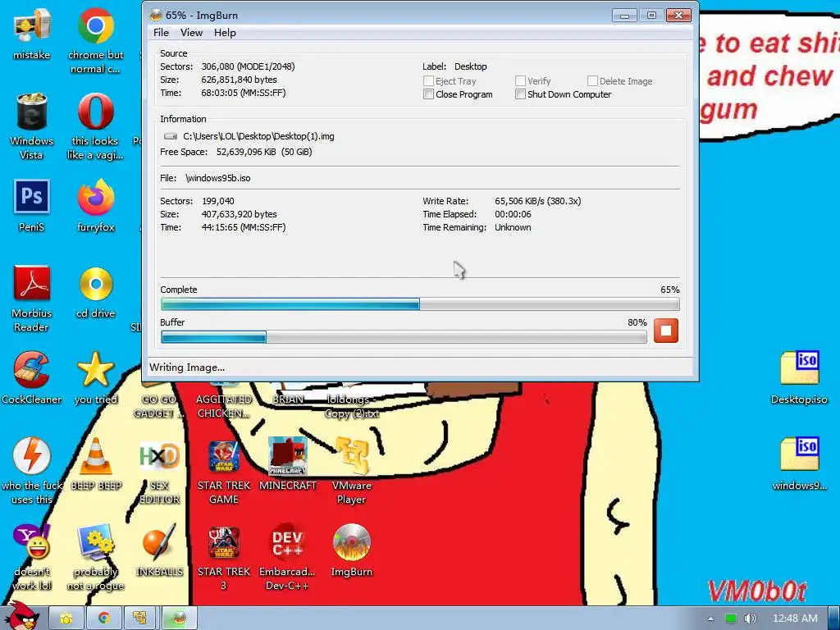Click the Writing Image... status bar text

(187, 367)
